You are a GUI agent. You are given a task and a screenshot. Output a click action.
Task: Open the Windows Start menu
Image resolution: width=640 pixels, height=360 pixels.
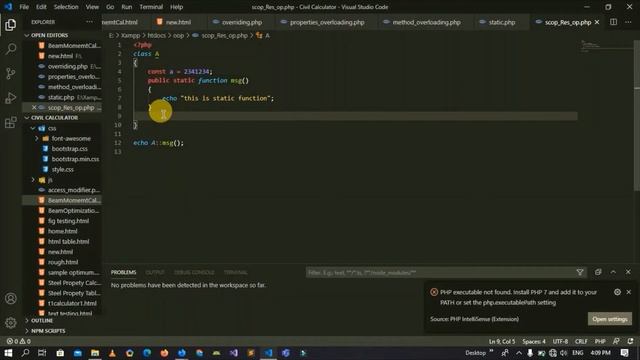coord(8,353)
